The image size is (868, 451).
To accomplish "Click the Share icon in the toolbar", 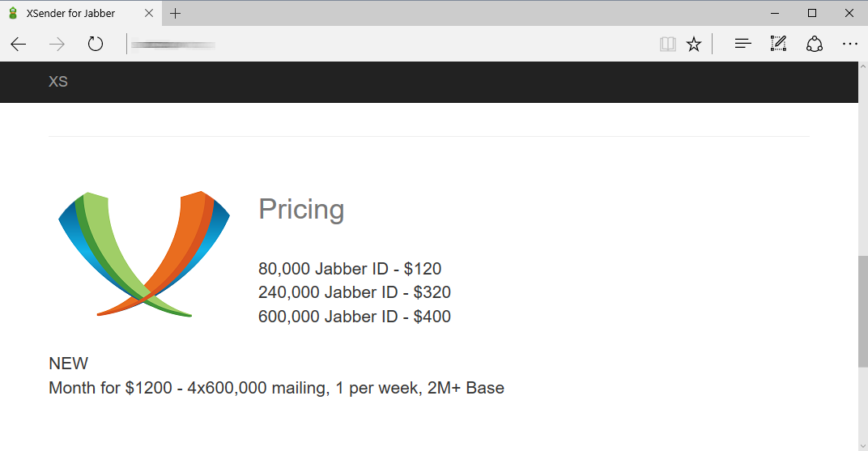I will coord(815,44).
